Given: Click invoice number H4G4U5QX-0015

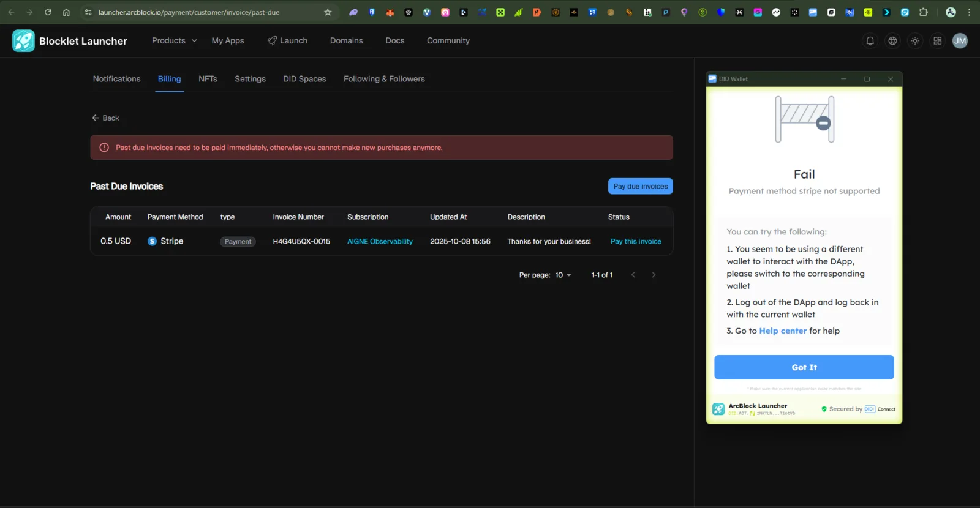Looking at the screenshot, I should point(301,242).
